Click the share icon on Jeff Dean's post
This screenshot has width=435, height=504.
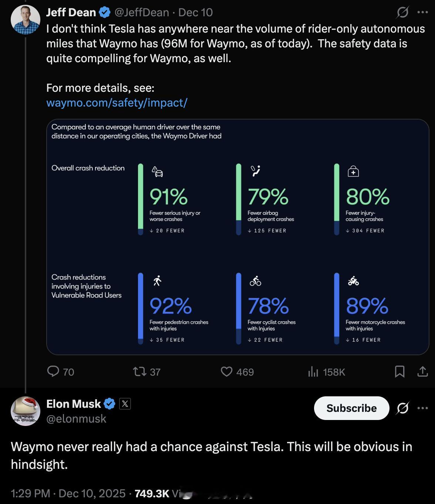[x=422, y=371]
